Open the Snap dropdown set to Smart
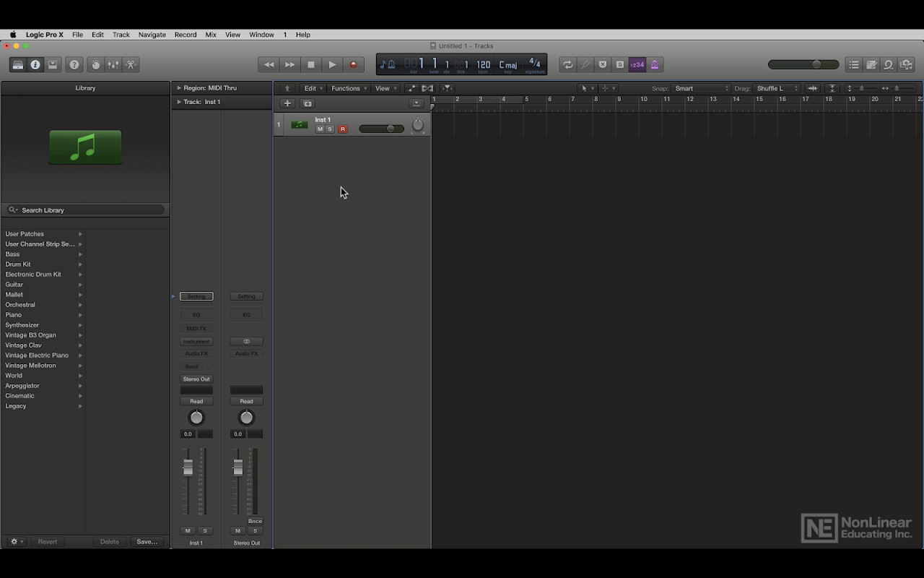924x578 pixels. (x=700, y=89)
